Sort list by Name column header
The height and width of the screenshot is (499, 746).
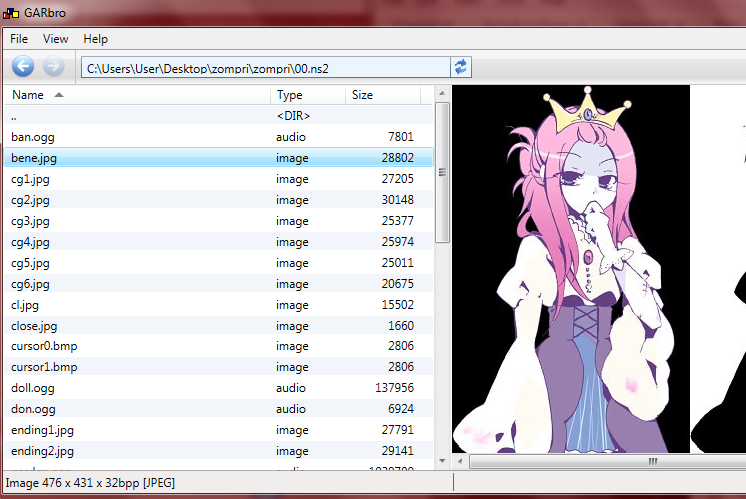point(137,95)
